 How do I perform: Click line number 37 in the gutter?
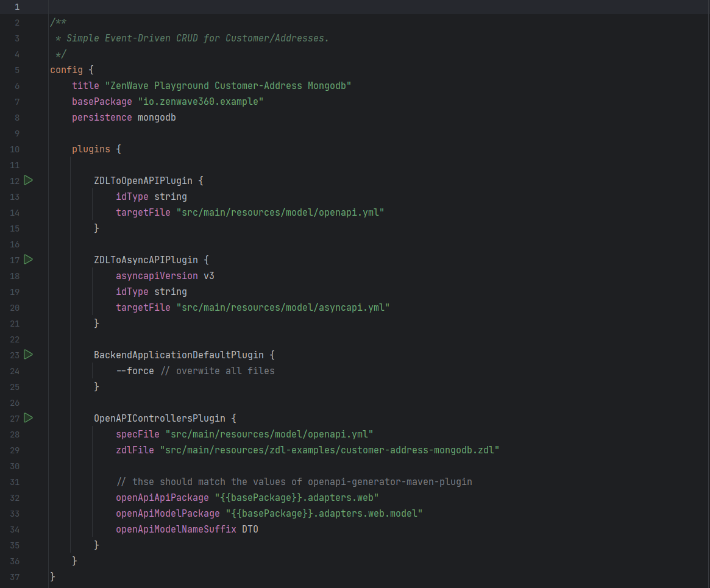pyautogui.click(x=15, y=577)
